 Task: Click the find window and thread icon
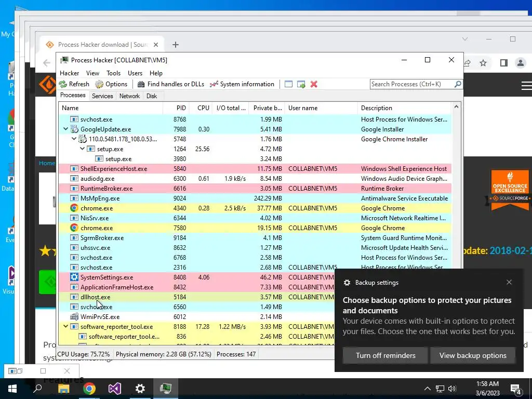301,84
